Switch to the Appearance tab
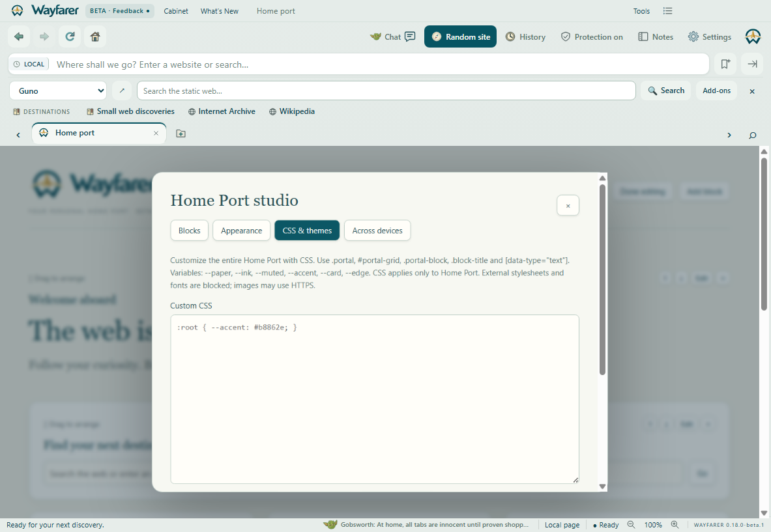 click(241, 231)
